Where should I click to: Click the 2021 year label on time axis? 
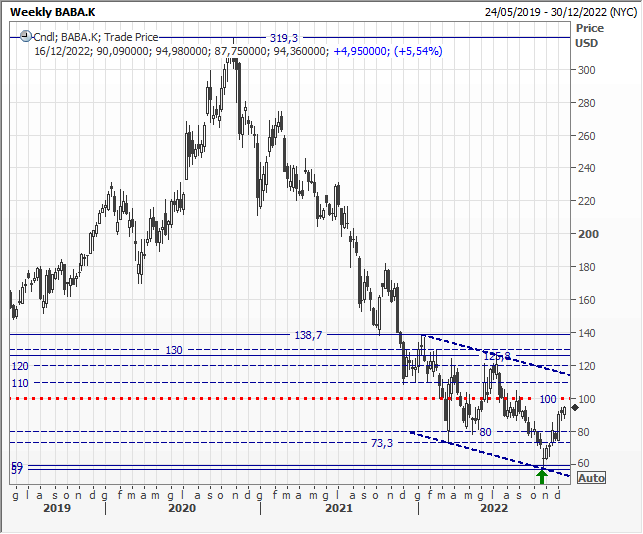click(x=337, y=508)
